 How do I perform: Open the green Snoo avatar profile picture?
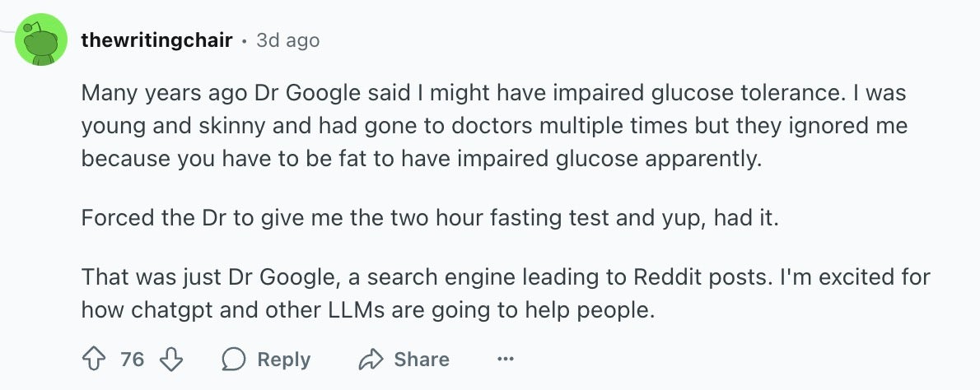(41, 40)
